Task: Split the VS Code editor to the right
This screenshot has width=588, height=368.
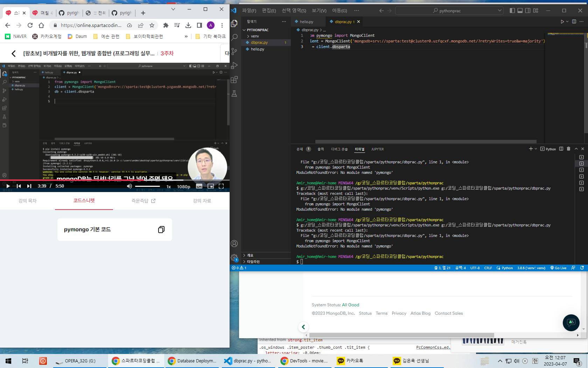Action: coord(574,22)
